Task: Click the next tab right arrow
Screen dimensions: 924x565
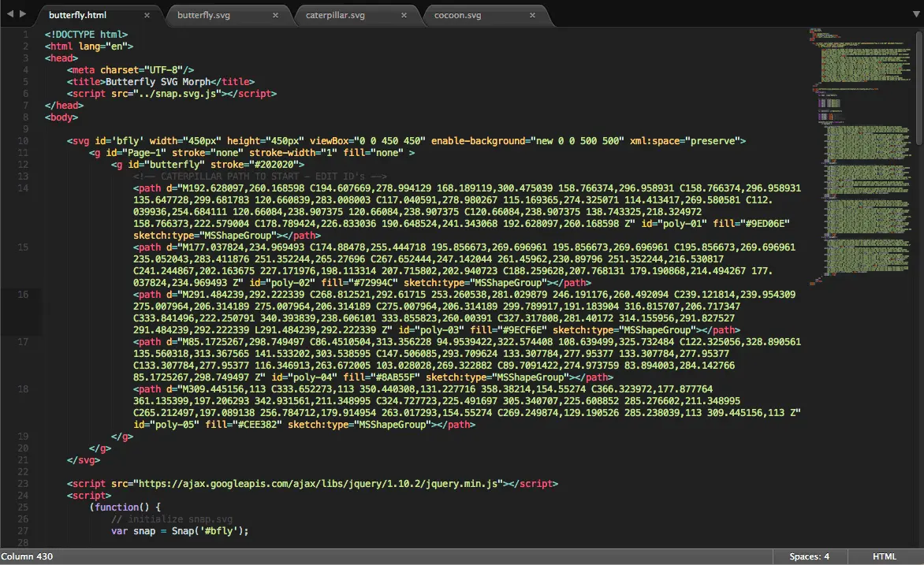Action: [23, 13]
